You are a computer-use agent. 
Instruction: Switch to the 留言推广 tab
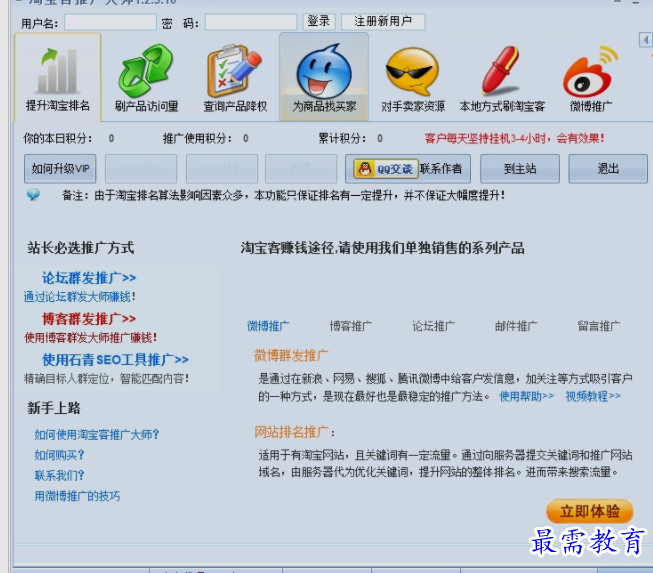pyautogui.click(x=598, y=326)
